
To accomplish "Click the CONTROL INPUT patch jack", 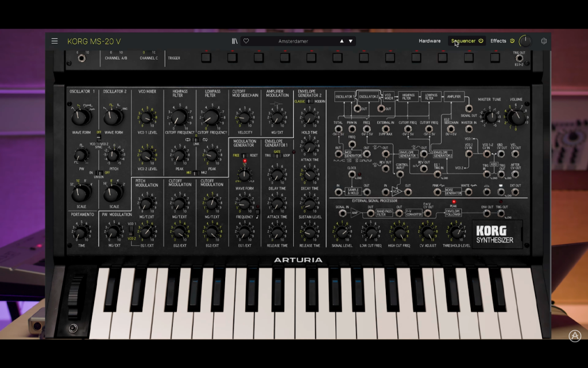I will 400,174.
